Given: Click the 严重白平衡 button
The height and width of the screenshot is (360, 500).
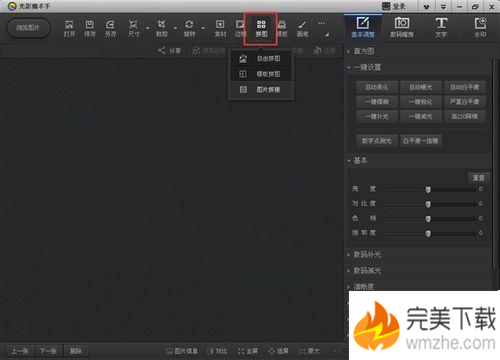Looking at the screenshot, I should point(465,102).
